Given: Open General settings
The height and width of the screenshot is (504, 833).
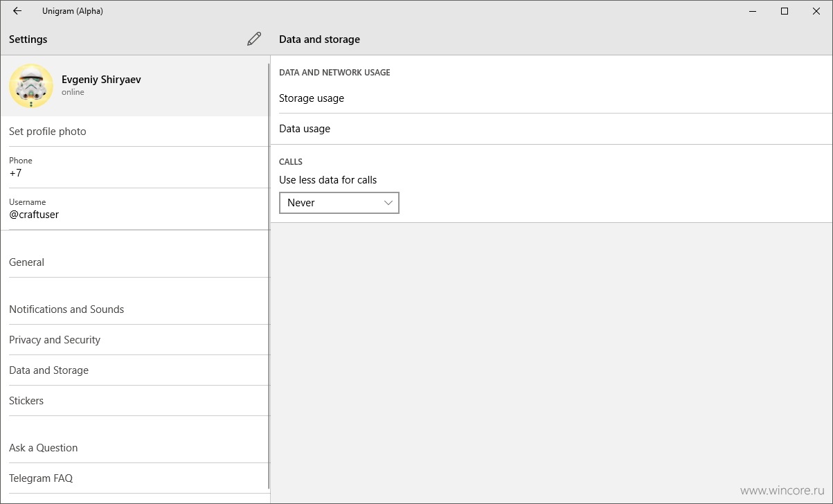Looking at the screenshot, I should tap(135, 262).
